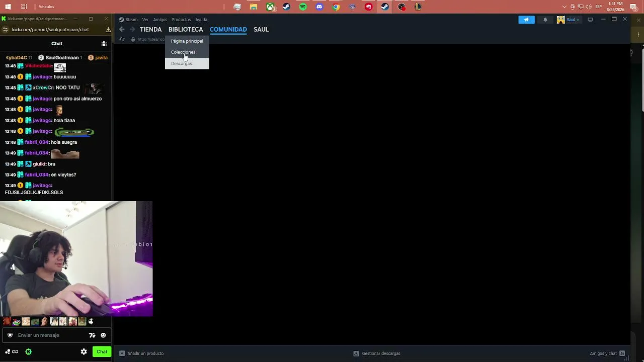The image size is (644, 362).
Task: Send message with the green Chat button
Action: point(102,352)
